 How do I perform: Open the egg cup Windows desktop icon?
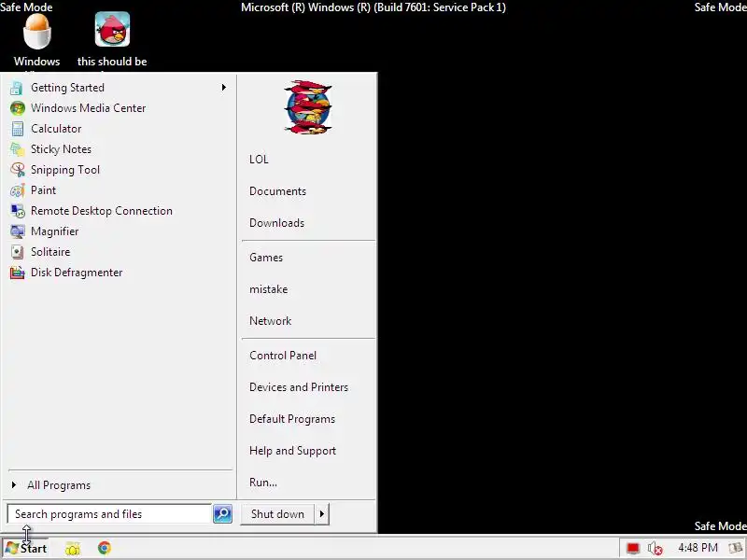36,32
